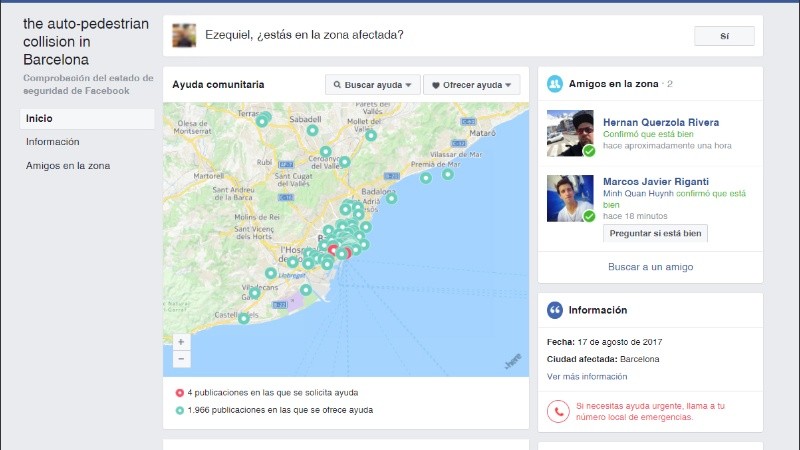The height and width of the screenshot is (450, 800).
Task: Click the map zoom out minus button
Action: (181, 358)
